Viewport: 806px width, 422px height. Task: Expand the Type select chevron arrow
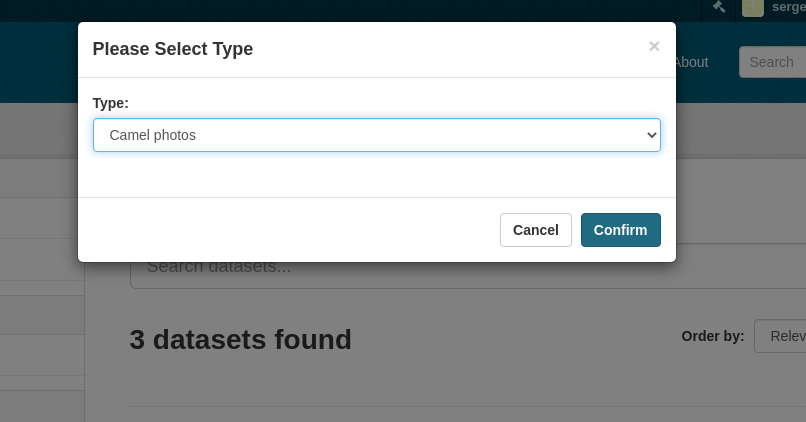[x=651, y=135]
